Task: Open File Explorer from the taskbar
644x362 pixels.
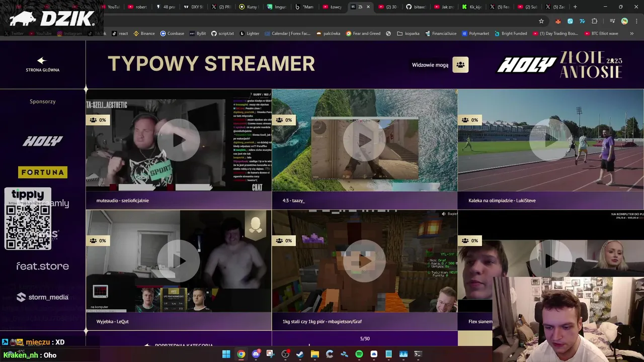Action: 314,354
